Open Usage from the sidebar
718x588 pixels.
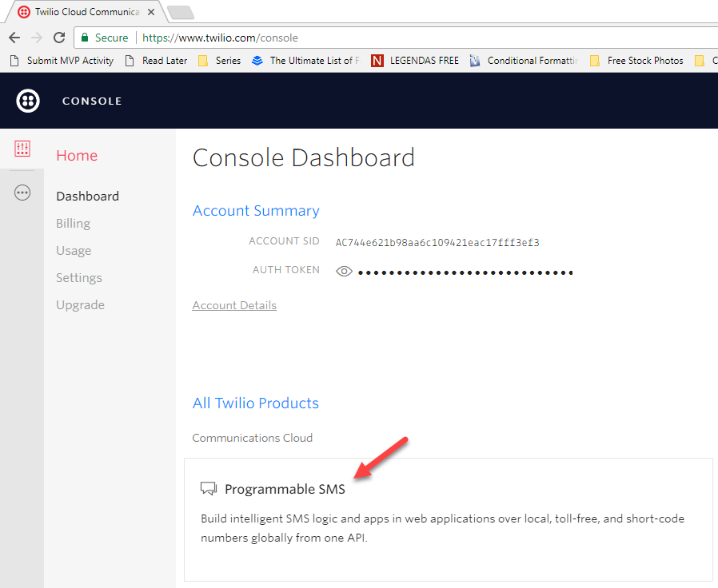pos(74,251)
